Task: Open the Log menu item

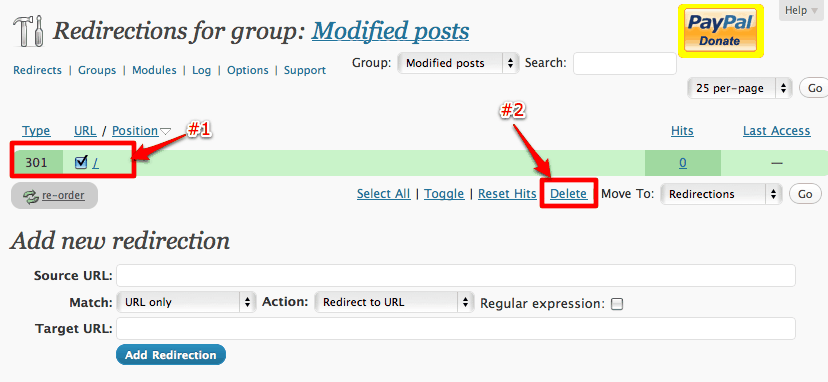Action: (201, 70)
